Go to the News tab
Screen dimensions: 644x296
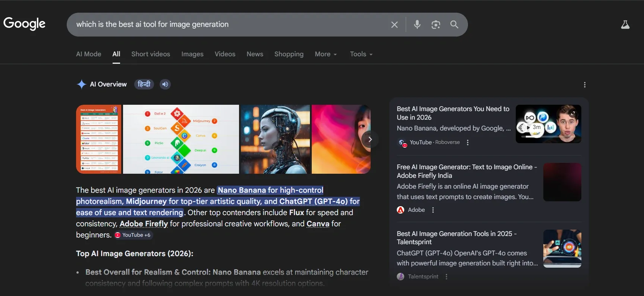255,54
